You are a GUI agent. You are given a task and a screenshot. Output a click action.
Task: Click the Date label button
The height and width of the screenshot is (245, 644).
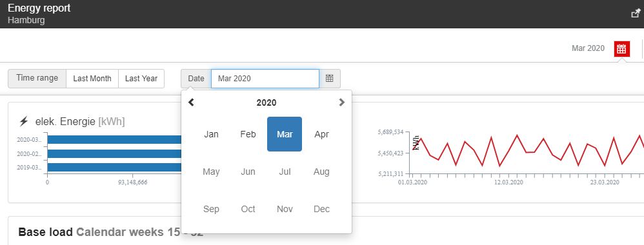(x=196, y=79)
